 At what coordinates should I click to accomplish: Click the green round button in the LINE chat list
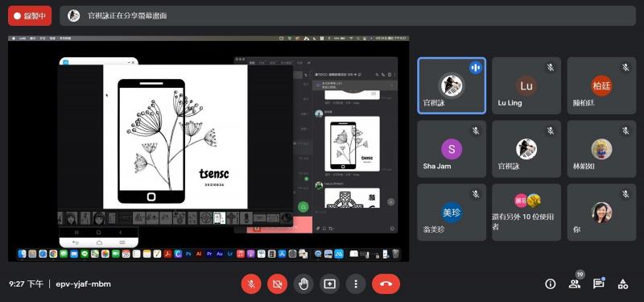click(x=303, y=208)
